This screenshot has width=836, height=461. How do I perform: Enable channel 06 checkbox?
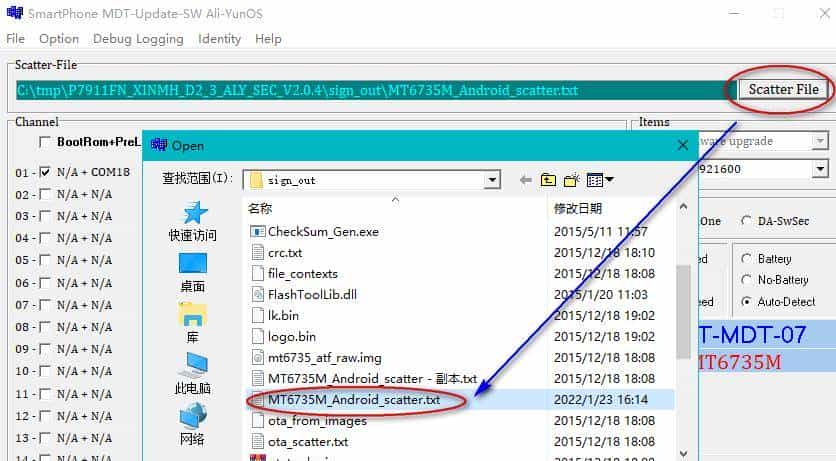(x=45, y=282)
